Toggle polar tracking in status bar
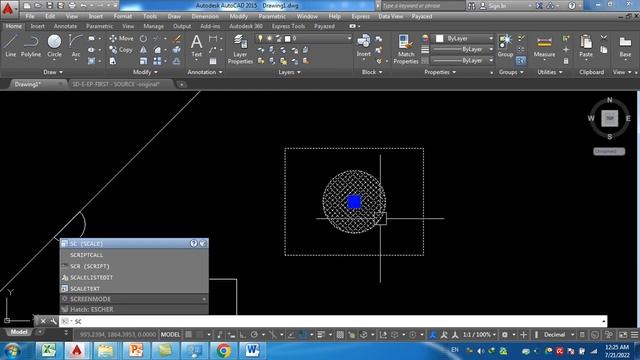640x360 pixels. coord(254,335)
